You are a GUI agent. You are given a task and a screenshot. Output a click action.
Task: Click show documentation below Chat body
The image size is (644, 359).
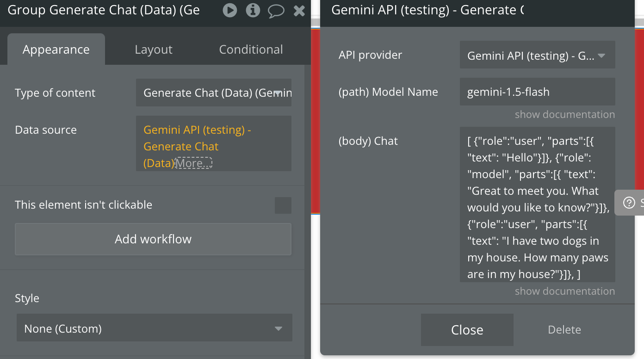point(565,291)
